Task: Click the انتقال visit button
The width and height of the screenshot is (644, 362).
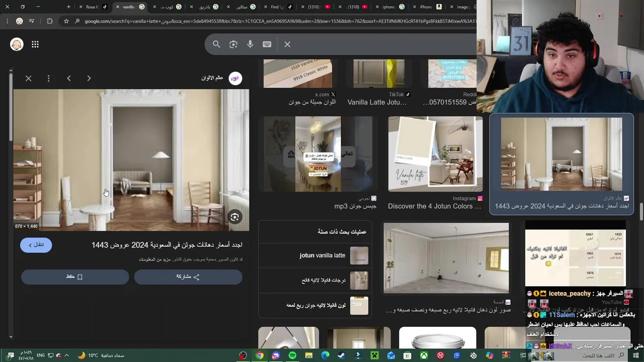Action: tap(36, 245)
